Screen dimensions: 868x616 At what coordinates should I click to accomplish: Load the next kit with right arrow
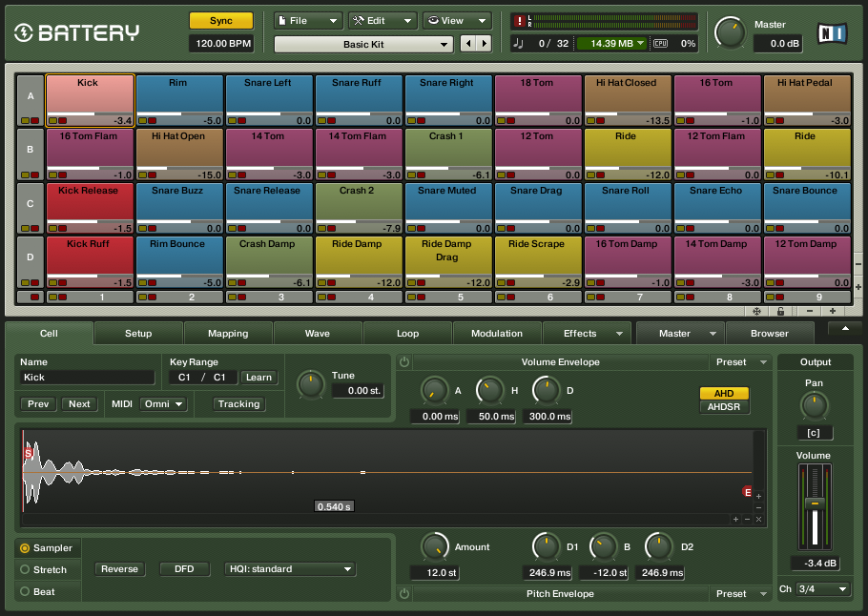pos(485,44)
